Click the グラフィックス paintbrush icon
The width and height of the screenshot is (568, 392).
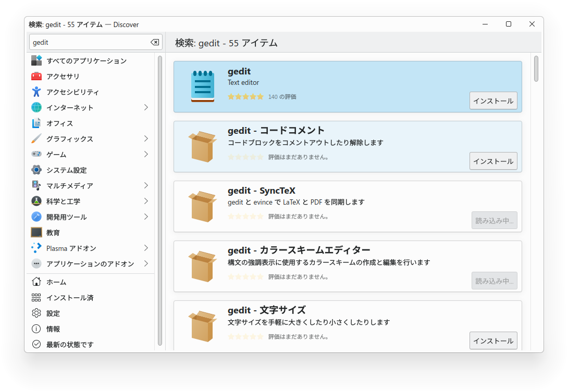[x=36, y=138]
